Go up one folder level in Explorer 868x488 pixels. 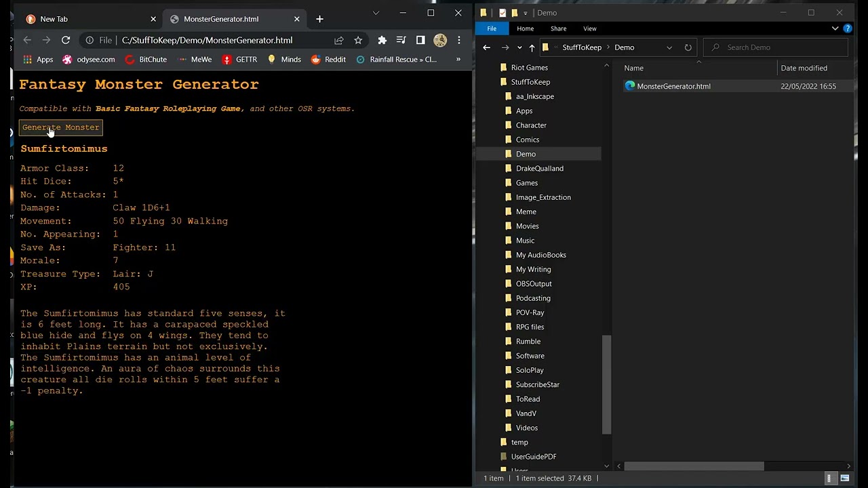tap(532, 47)
